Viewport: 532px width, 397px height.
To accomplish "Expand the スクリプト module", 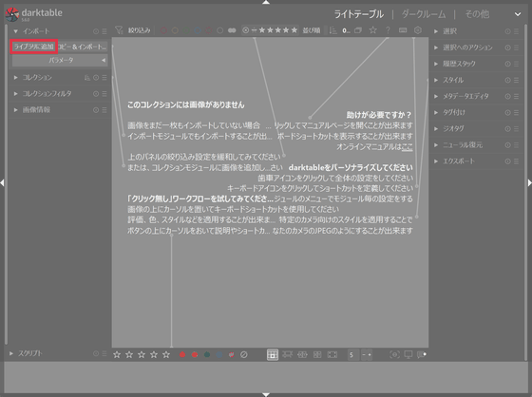I will [x=11, y=353].
